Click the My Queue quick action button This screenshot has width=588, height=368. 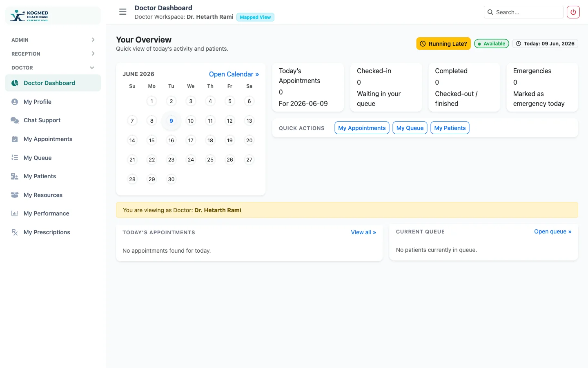pyautogui.click(x=410, y=128)
